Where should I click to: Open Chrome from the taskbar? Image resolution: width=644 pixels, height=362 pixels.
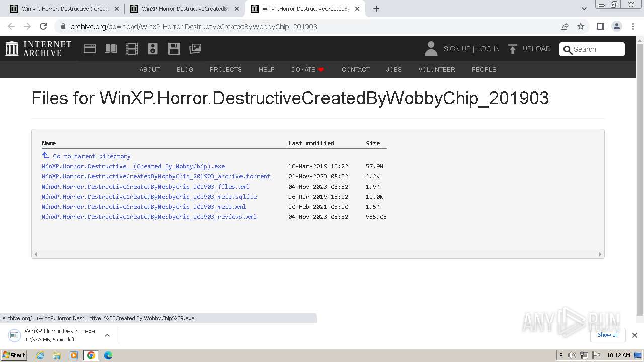(x=91, y=355)
